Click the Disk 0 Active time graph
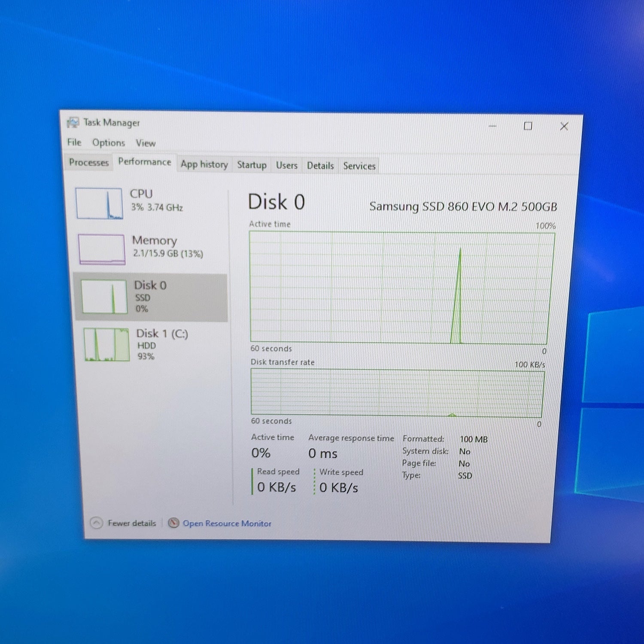This screenshot has height=644, width=644. click(401, 287)
